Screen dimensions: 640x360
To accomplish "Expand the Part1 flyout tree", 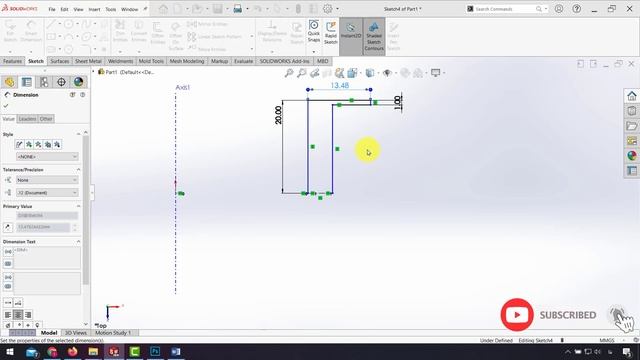I will coord(93,72).
